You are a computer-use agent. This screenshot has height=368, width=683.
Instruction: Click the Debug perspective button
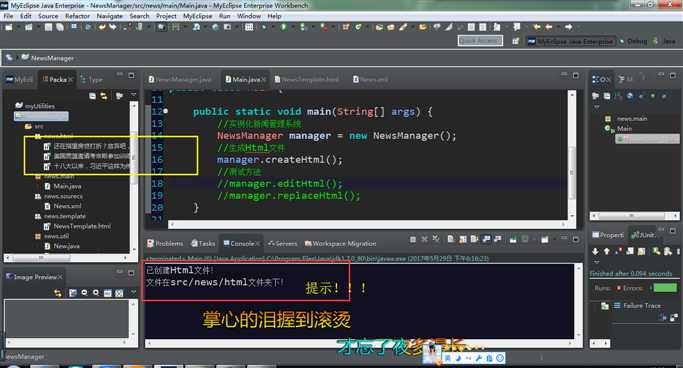pos(633,41)
